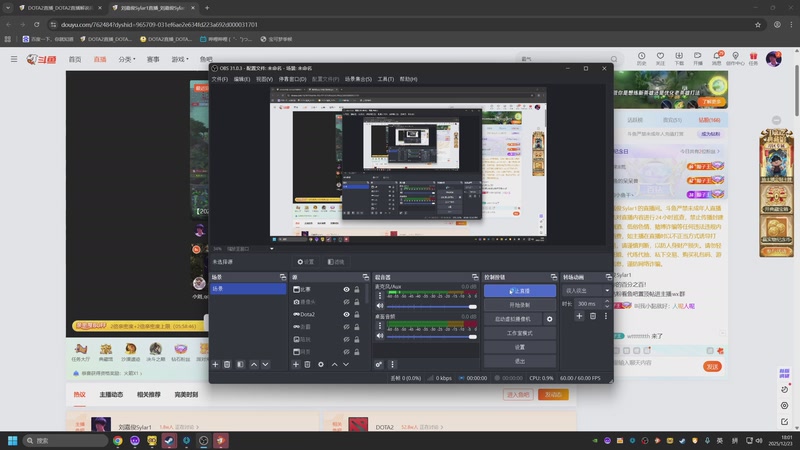This screenshot has width=800, height=450.
Task: Open Douyu 关注 heart icon
Action: tap(660, 58)
